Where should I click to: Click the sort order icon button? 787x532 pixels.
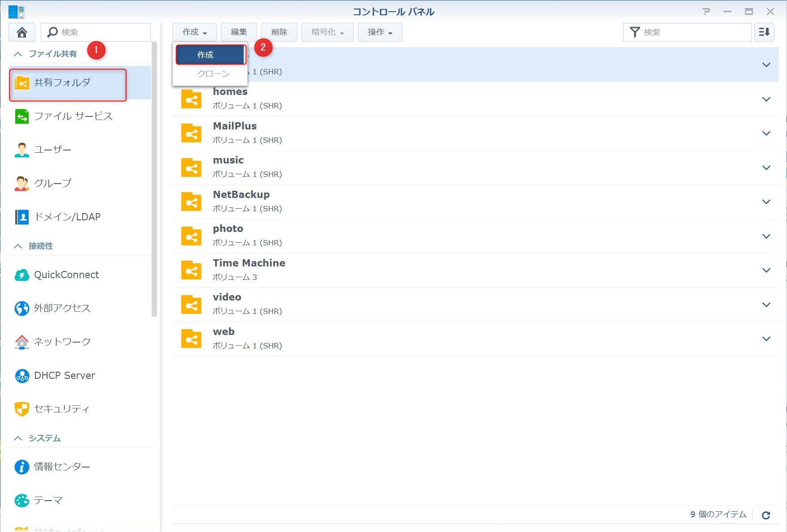pos(764,32)
